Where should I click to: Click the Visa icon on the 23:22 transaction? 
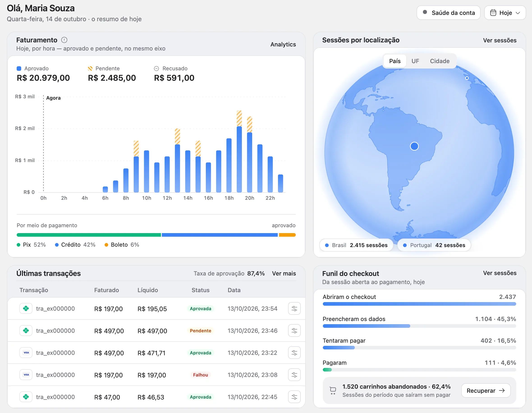coord(26,353)
